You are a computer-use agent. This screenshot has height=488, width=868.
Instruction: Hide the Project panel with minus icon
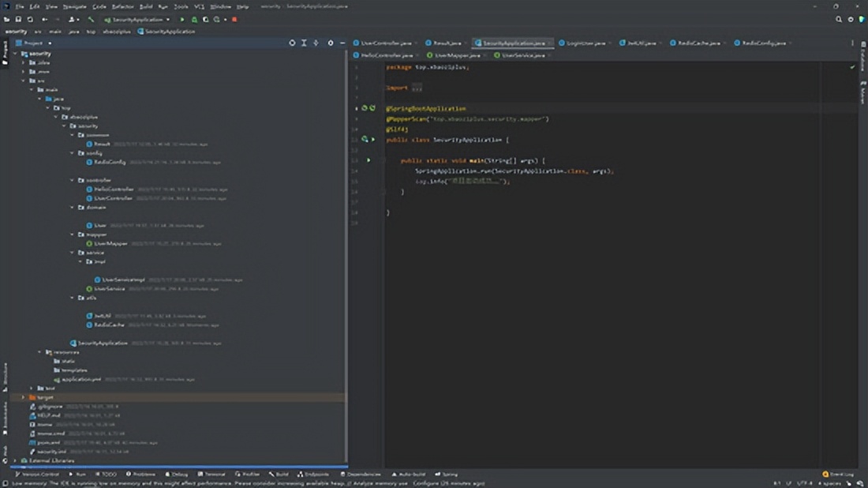point(341,43)
